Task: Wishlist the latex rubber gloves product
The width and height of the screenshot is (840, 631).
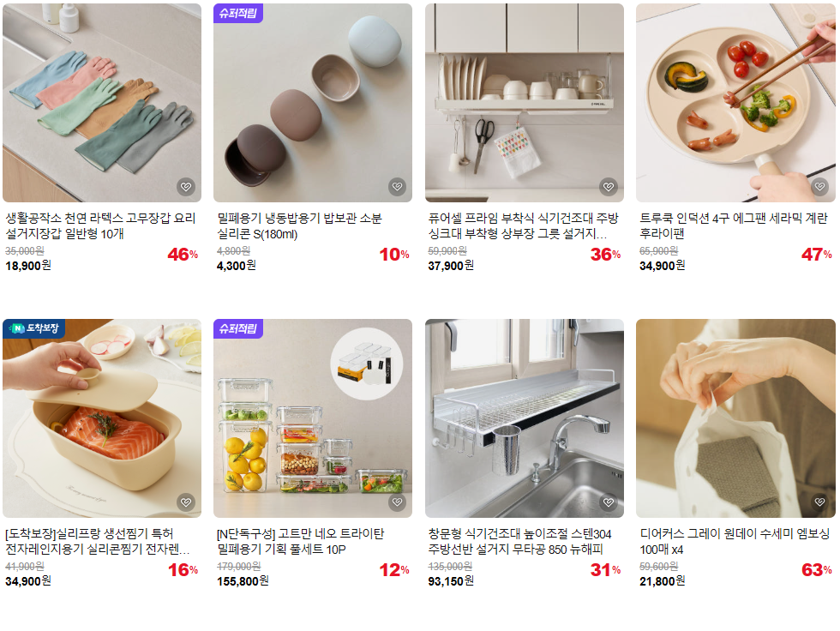Action: (x=186, y=187)
